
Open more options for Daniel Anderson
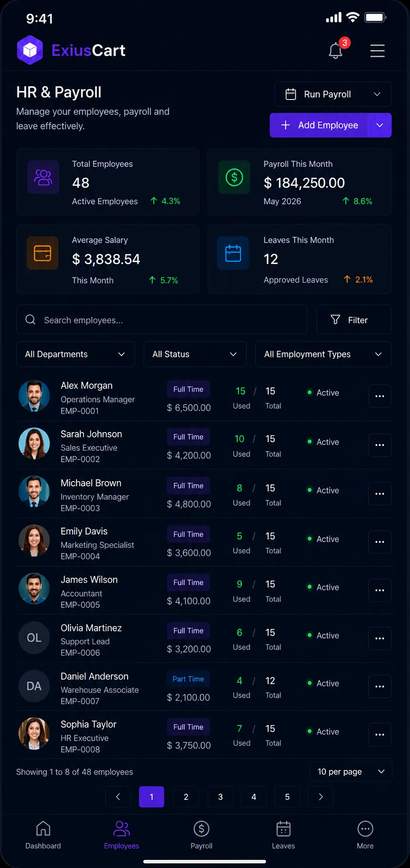tap(380, 686)
